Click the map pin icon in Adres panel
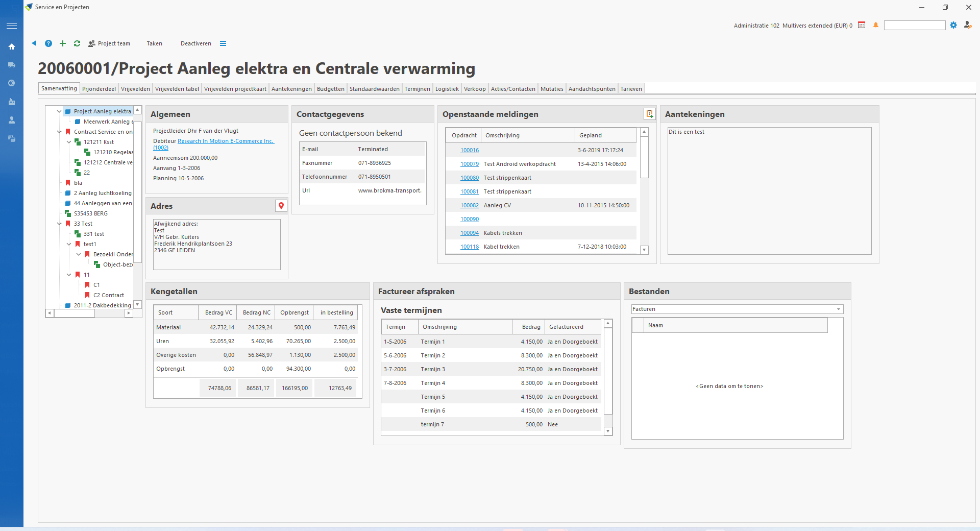Screen dimensions: 980x531 click(281, 206)
